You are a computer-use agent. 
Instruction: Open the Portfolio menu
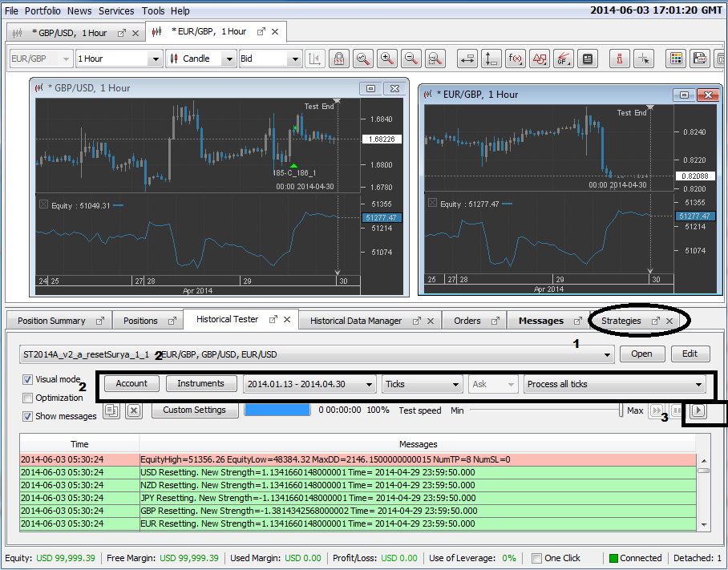coord(42,10)
